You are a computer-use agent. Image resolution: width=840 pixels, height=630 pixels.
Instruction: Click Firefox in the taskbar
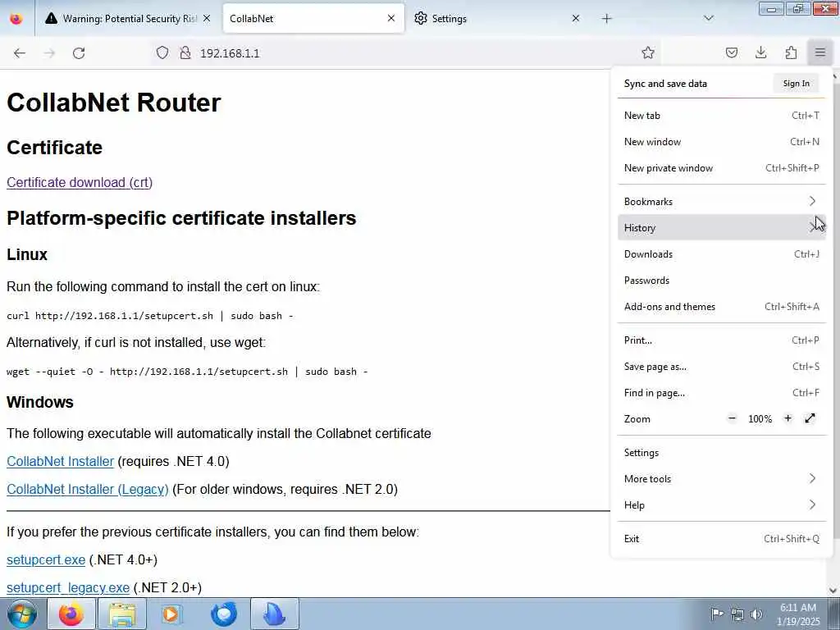(x=71, y=614)
